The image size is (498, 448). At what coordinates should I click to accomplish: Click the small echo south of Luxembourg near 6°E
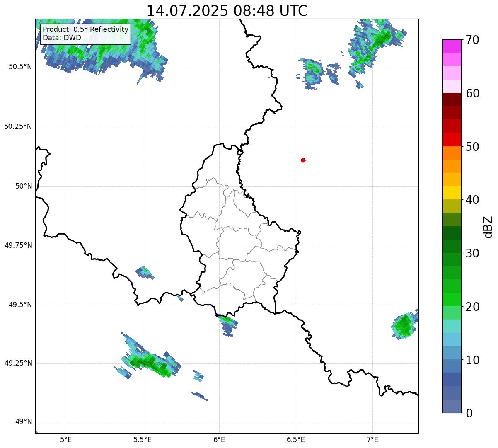[x=228, y=325]
